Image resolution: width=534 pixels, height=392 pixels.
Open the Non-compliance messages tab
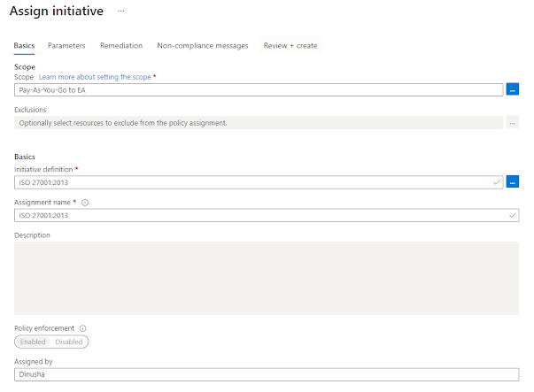coord(203,45)
